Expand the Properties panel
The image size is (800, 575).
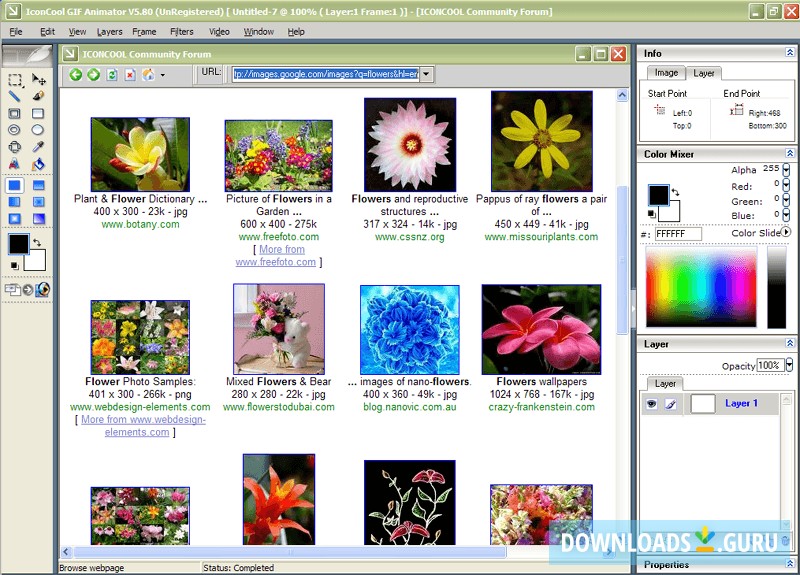[x=790, y=563]
